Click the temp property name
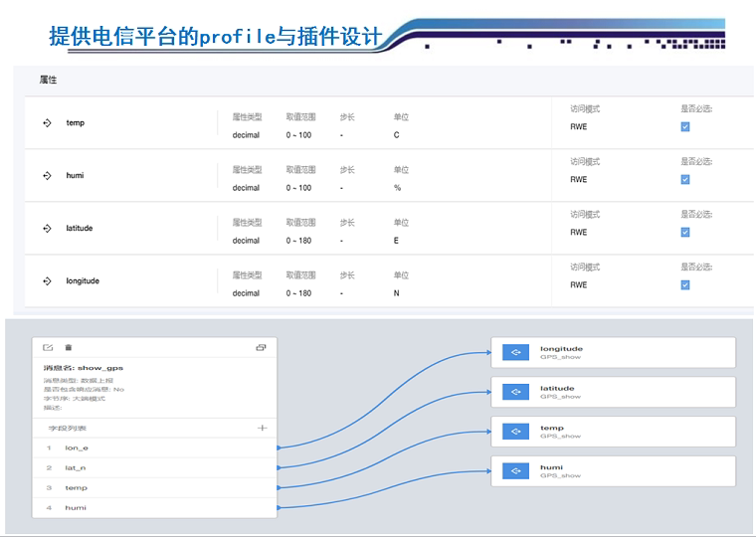 (x=76, y=123)
